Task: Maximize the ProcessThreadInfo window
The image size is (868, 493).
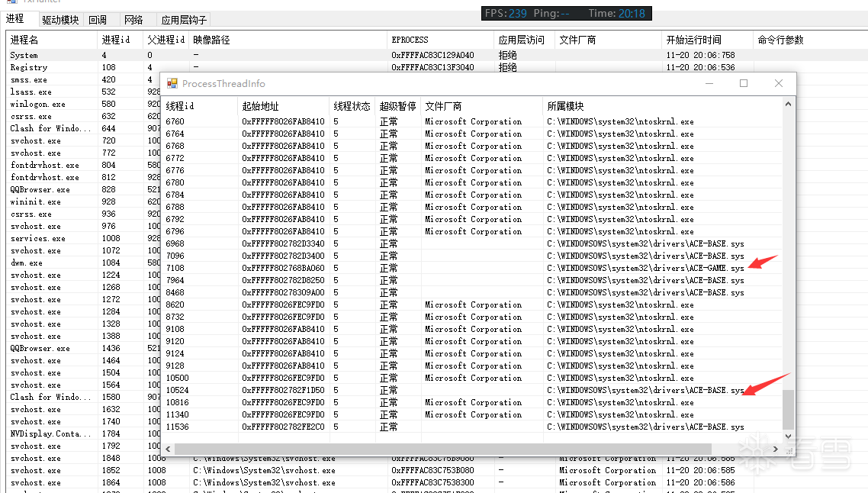Action: pos(744,83)
